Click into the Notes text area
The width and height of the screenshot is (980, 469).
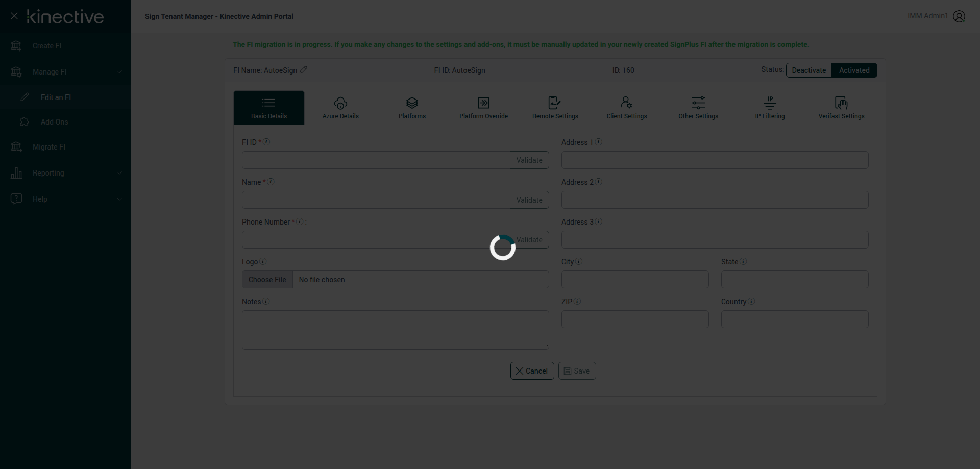(x=396, y=330)
